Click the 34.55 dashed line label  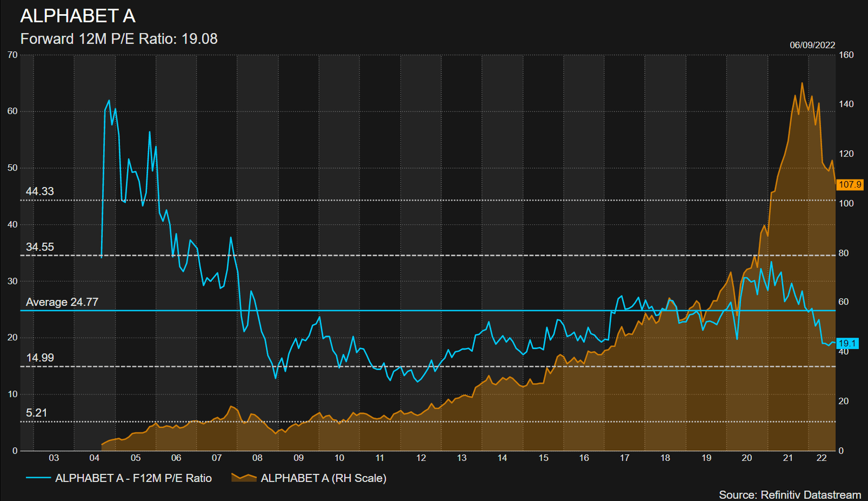point(40,247)
